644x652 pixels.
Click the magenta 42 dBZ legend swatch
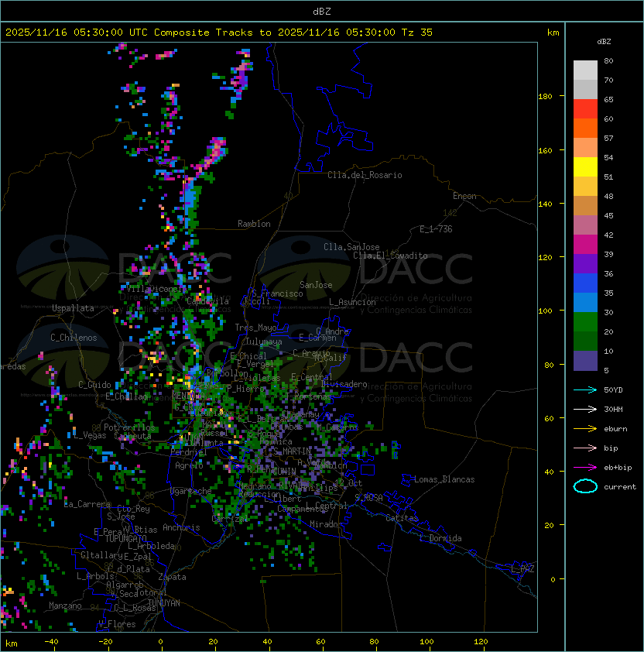tap(585, 244)
